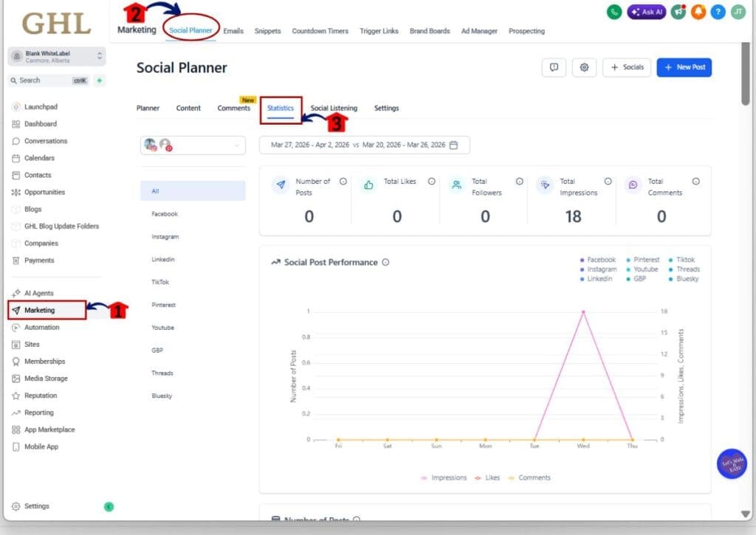
Task: Open the Ask AI assistant
Action: point(646,13)
